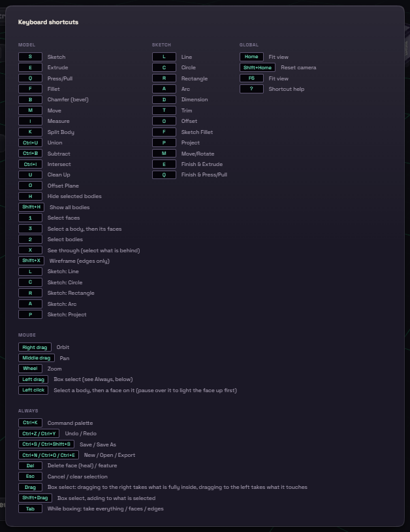
Task: Click the "Split Body" shortcut label
Action: tap(61, 132)
